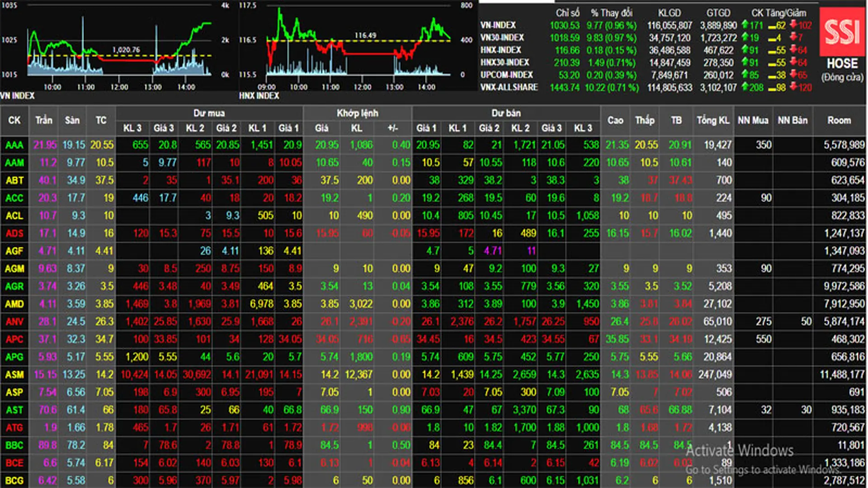The width and height of the screenshot is (868, 488).
Task: Click AGR room value 9,972,586
Action: point(844,286)
